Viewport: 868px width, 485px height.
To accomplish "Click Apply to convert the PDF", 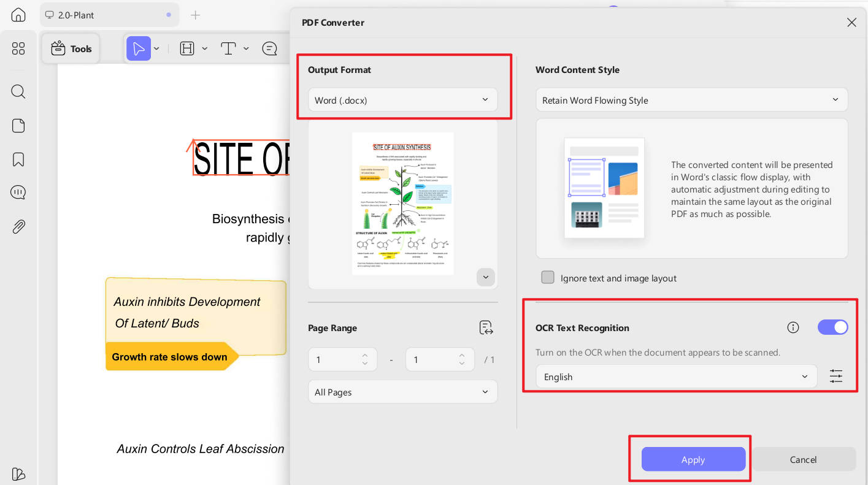I will tap(693, 459).
